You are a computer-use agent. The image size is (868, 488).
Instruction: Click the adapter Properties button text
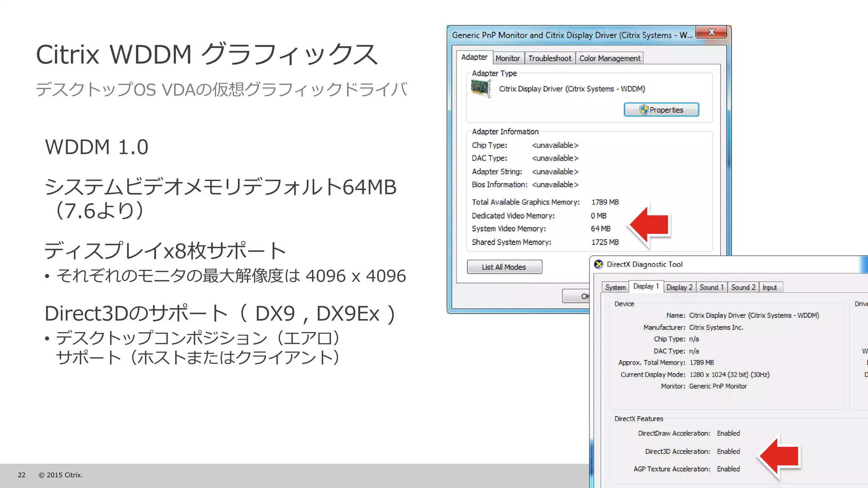[x=666, y=110]
